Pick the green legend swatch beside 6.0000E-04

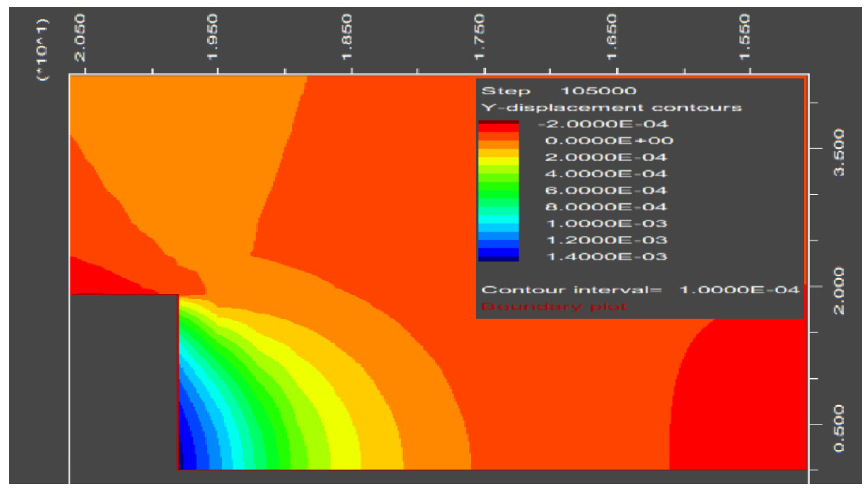pos(498,190)
